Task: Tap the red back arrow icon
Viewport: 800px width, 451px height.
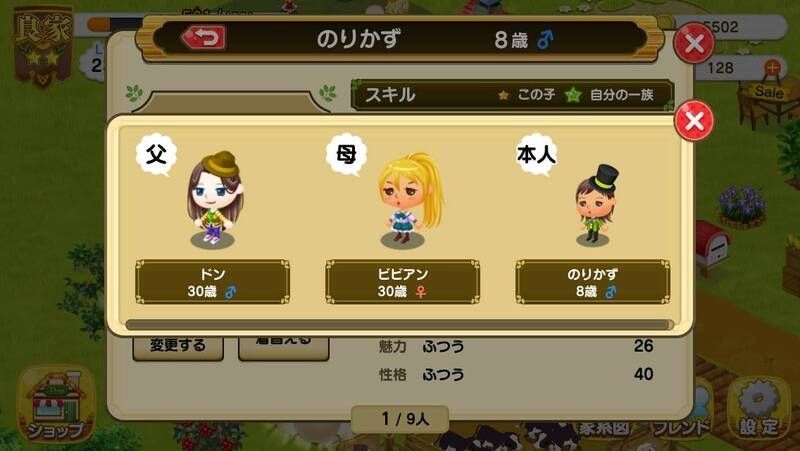Action: [x=204, y=37]
